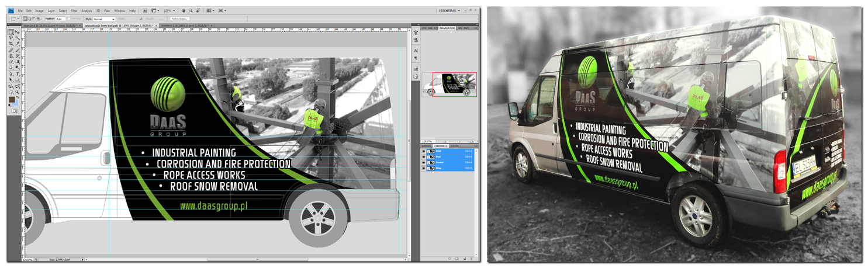The image size is (868, 269).
Task: Select the Hand tool in toolbox
Action: click(x=11, y=92)
